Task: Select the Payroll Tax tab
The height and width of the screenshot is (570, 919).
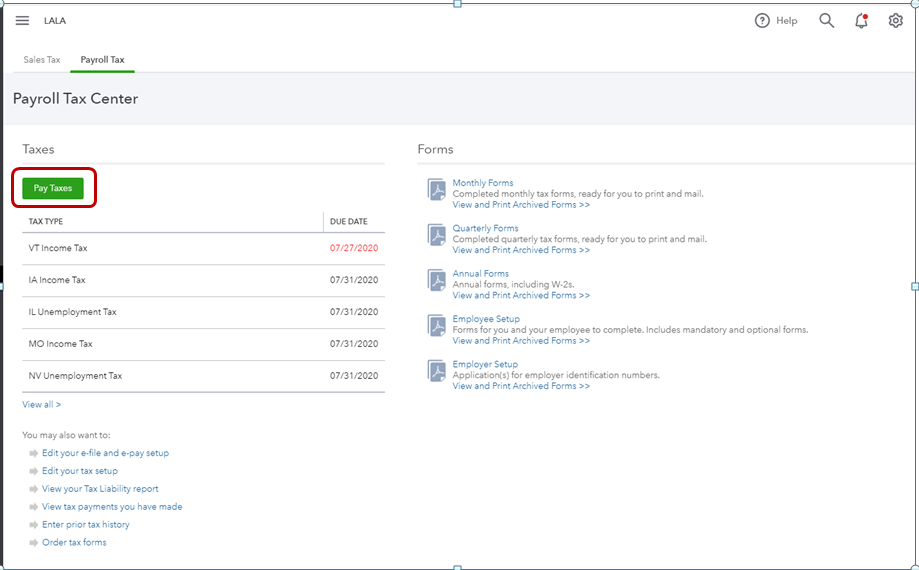Action: [102, 60]
